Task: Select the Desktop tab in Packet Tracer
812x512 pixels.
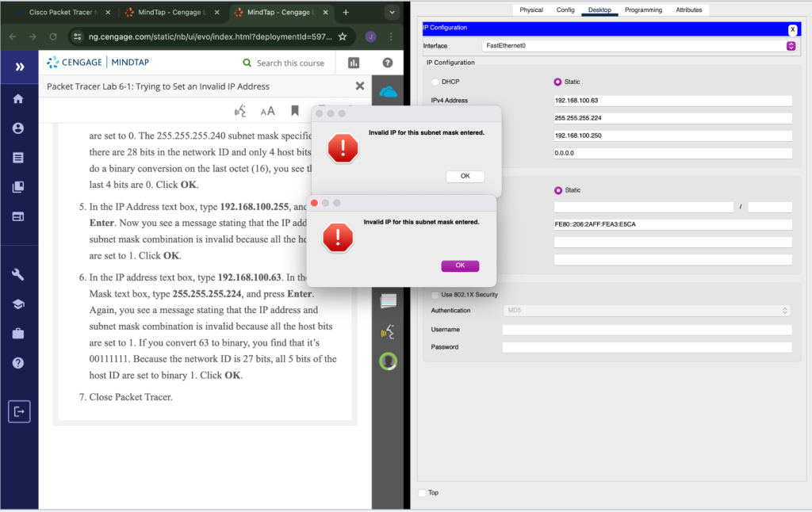Action: coord(599,10)
